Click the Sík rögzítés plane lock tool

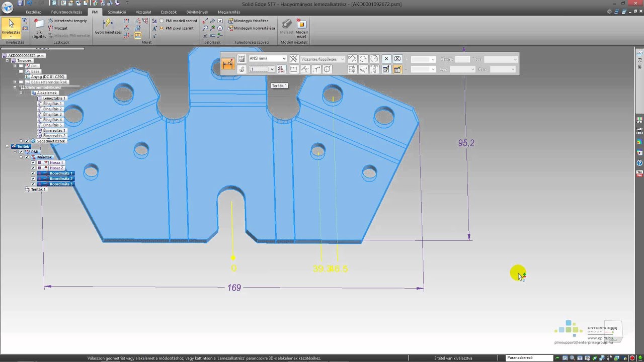coord(39,29)
